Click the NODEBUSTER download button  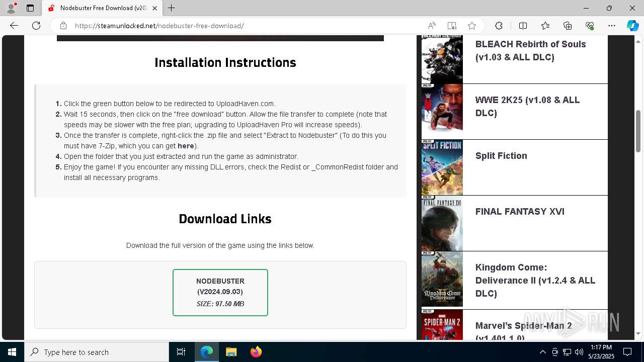click(x=220, y=293)
